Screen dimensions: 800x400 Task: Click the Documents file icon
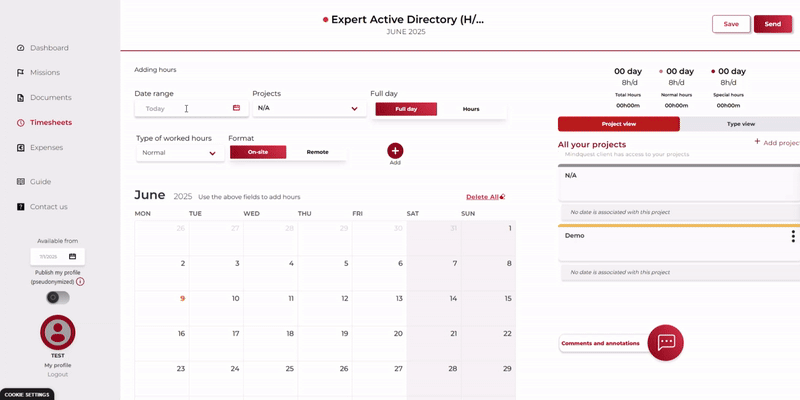(20, 97)
